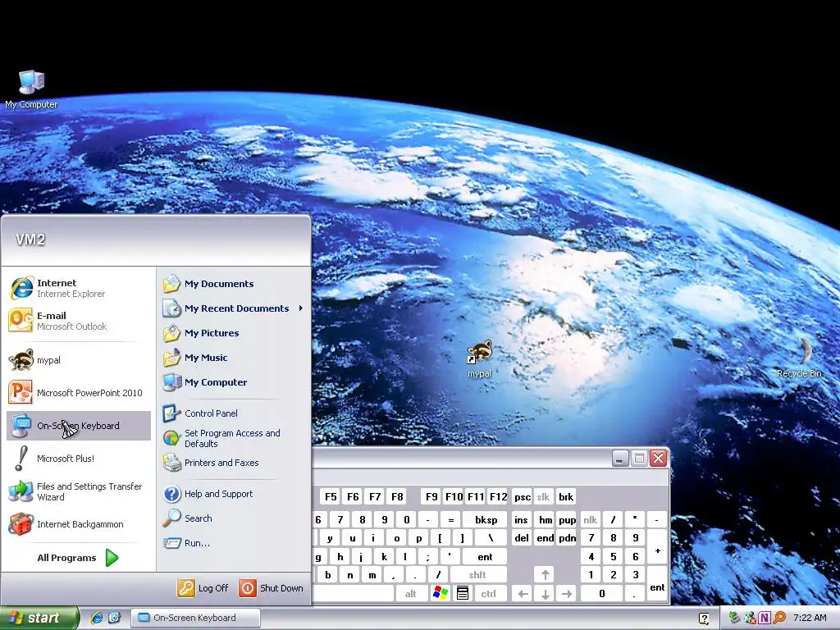The image size is (840, 630).
Task: Click pdn key on on-screen keyboard
Action: pos(567,538)
